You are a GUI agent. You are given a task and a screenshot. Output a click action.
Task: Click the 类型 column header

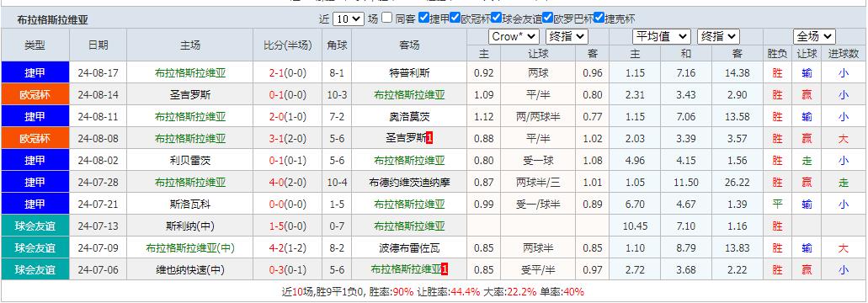(x=35, y=45)
